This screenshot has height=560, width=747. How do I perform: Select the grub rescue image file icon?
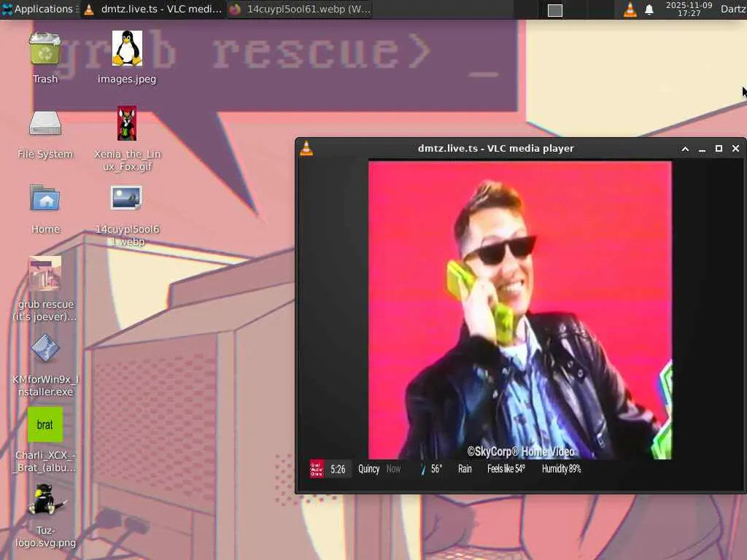coord(44,273)
